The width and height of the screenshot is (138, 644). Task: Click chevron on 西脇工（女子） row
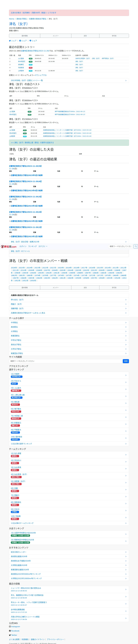[x=126, y=304]
